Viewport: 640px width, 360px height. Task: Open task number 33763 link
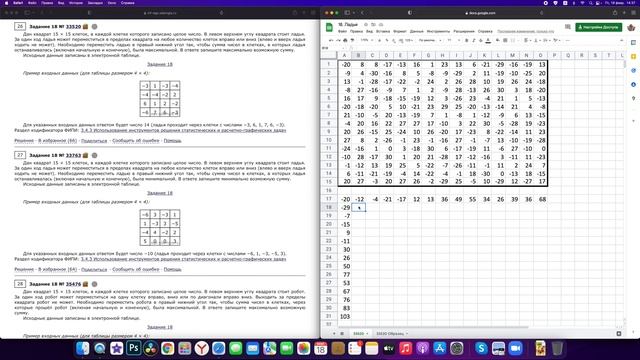tap(73, 155)
